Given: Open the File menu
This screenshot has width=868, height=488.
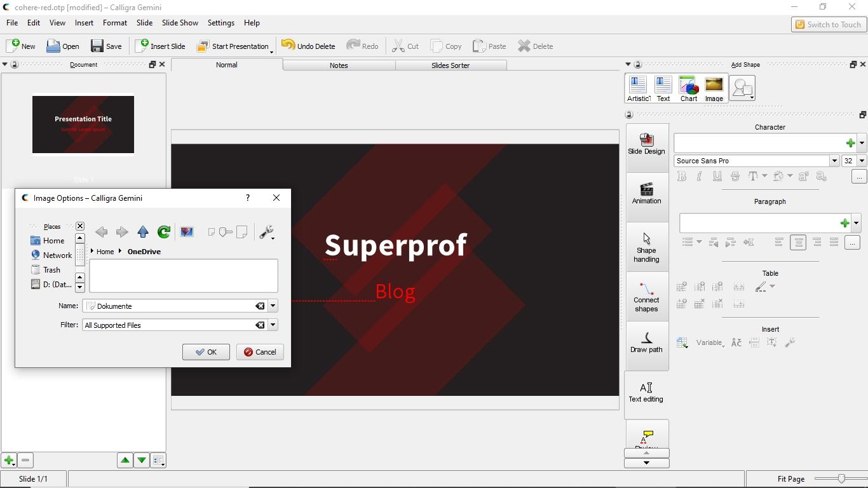Looking at the screenshot, I should 12,23.
